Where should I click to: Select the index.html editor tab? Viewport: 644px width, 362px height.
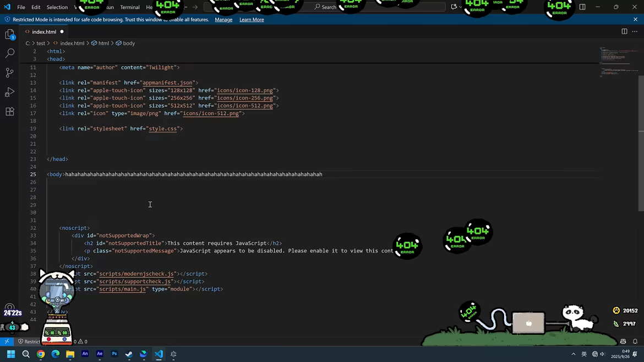(x=44, y=31)
